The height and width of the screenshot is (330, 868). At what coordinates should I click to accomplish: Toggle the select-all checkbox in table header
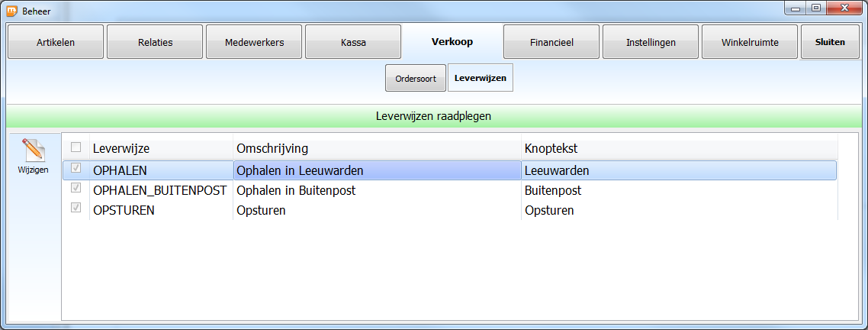[76, 147]
